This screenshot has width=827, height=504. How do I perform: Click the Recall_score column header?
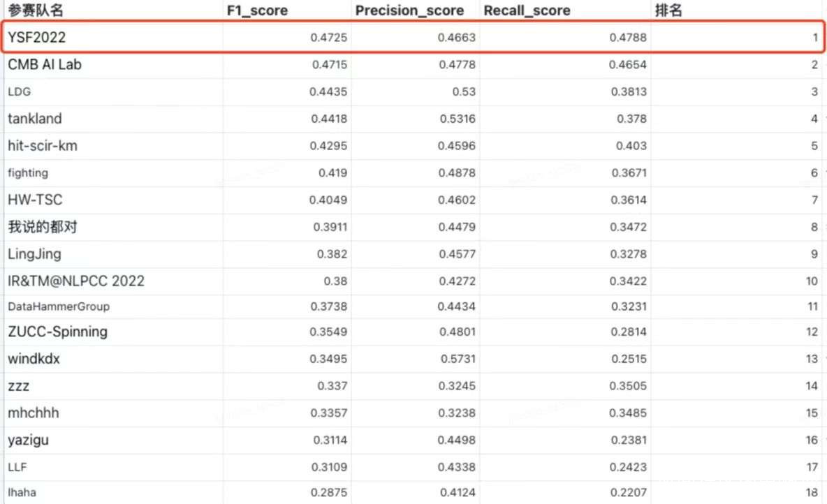(x=527, y=10)
